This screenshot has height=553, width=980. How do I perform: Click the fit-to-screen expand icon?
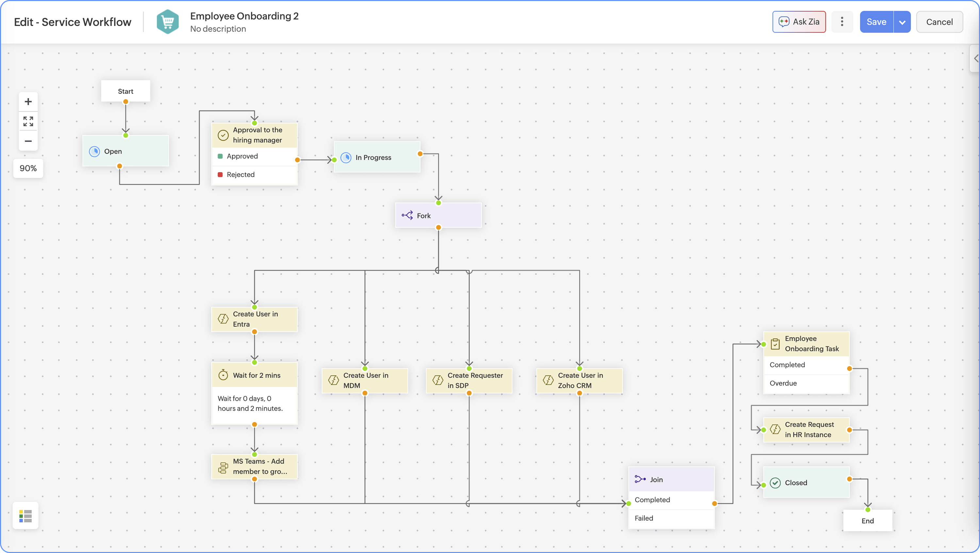28,121
